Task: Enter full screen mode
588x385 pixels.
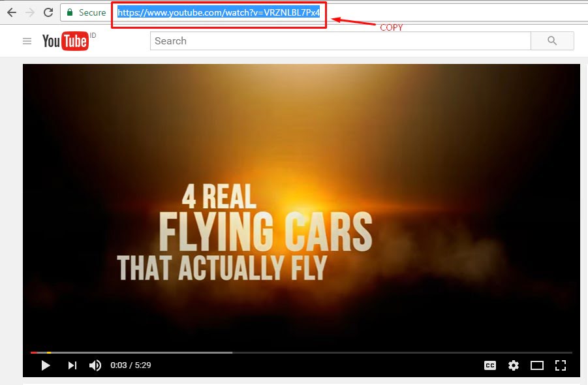Action: tap(560, 365)
